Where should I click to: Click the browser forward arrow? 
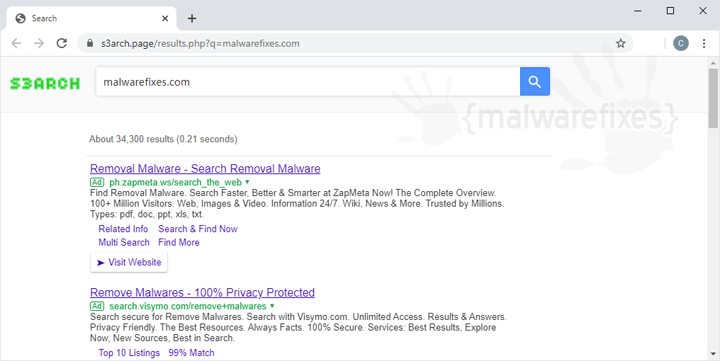(39, 43)
